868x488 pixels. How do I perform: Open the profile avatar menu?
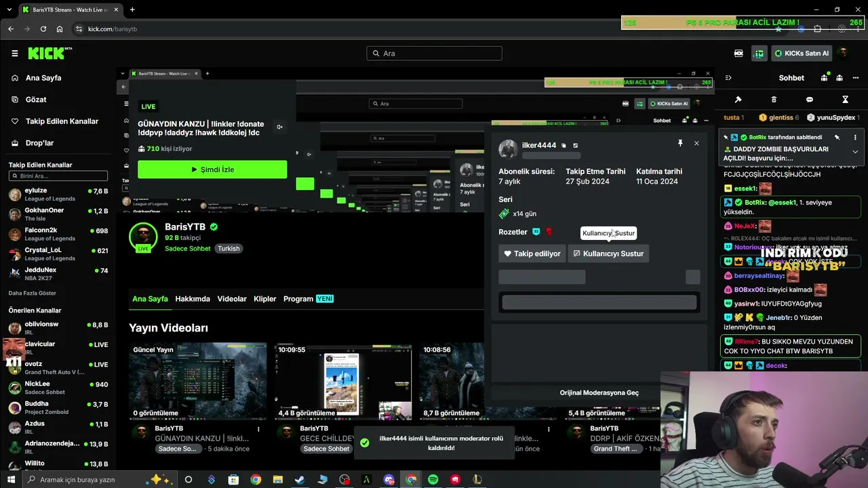pyautogui.click(x=843, y=54)
